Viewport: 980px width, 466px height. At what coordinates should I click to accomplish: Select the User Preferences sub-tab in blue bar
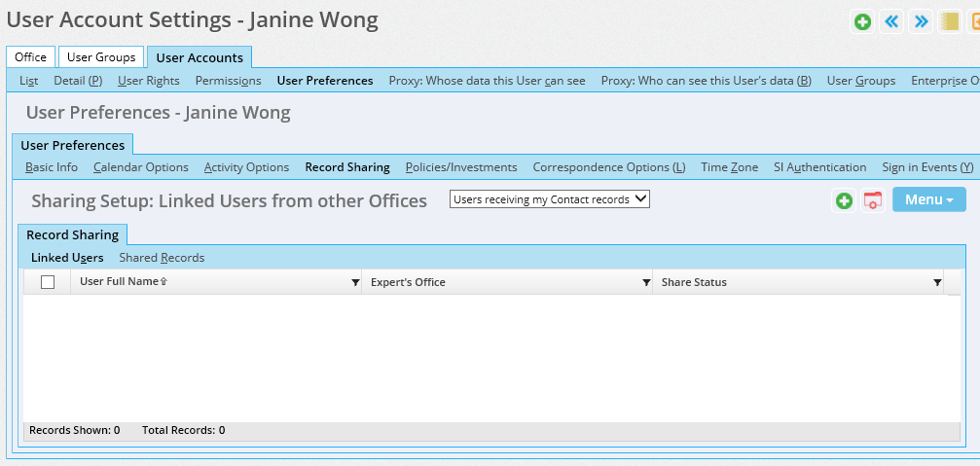(325, 81)
